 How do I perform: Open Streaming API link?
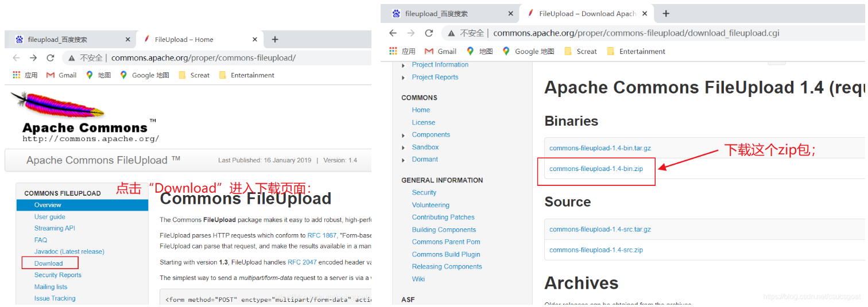click(55, 228)
